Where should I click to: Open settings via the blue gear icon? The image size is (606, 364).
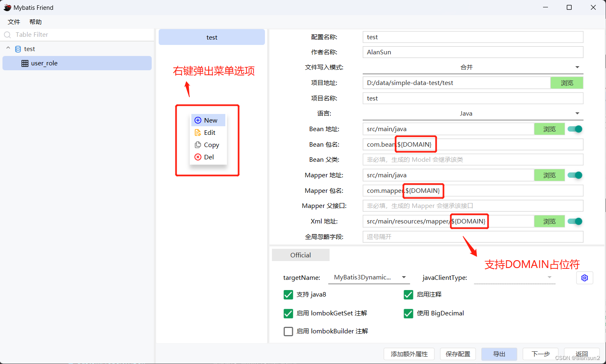585,278
